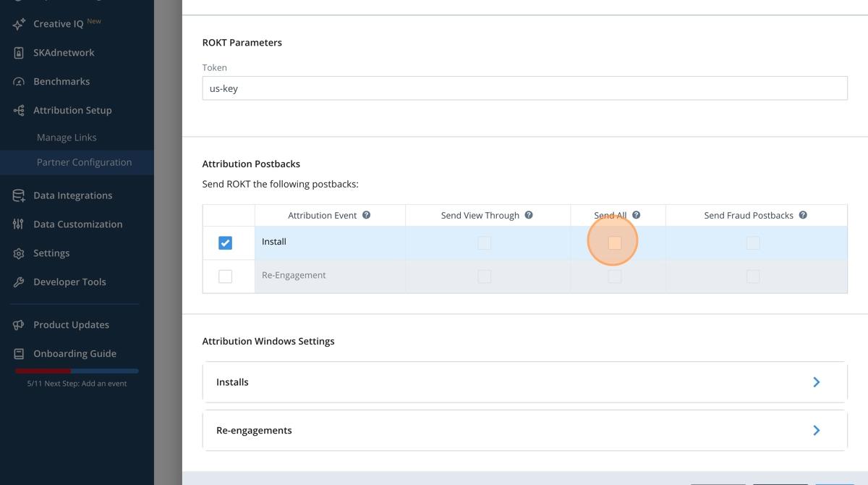868x485 pixels.
Task: Uncheck the Install attribution event
Action: (x=226, y=242)
